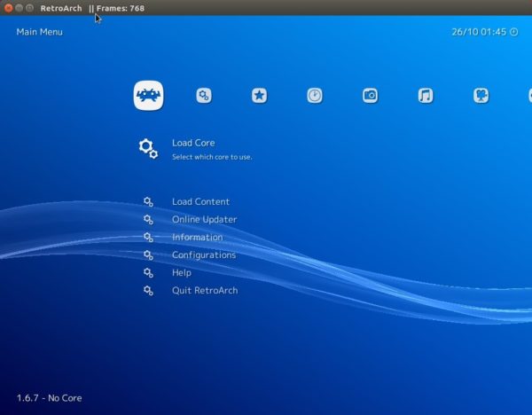Viewport: 532px width, 415px height.
Task: Open the Music note tab icon
Action: point(426,96)
